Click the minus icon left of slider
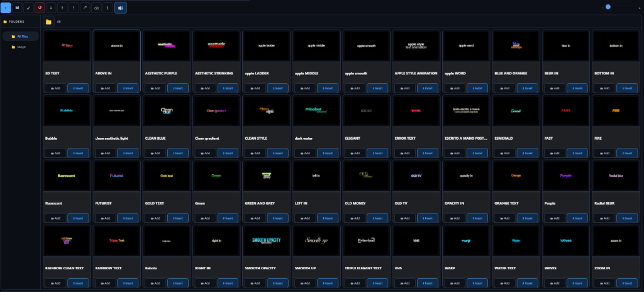Image resolution: width=644 pixels, height=292 pixels. click(x=603, y=8)
